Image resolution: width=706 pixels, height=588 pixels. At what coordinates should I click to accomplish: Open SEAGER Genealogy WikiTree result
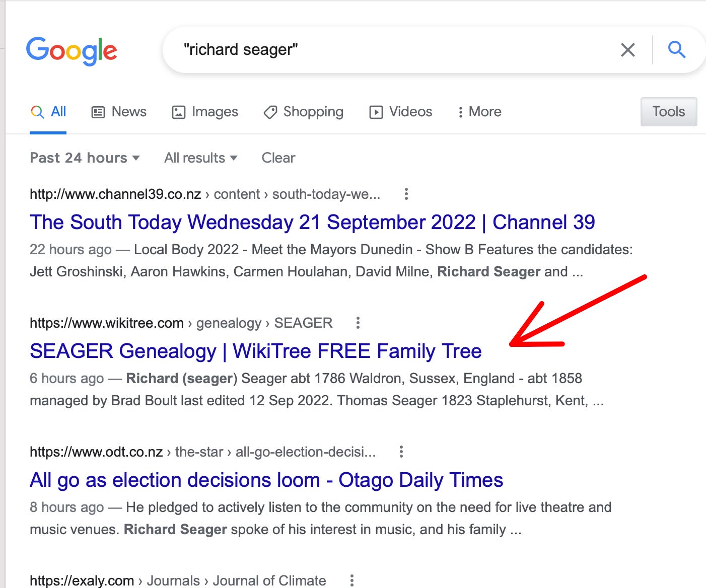pos(256,351)
